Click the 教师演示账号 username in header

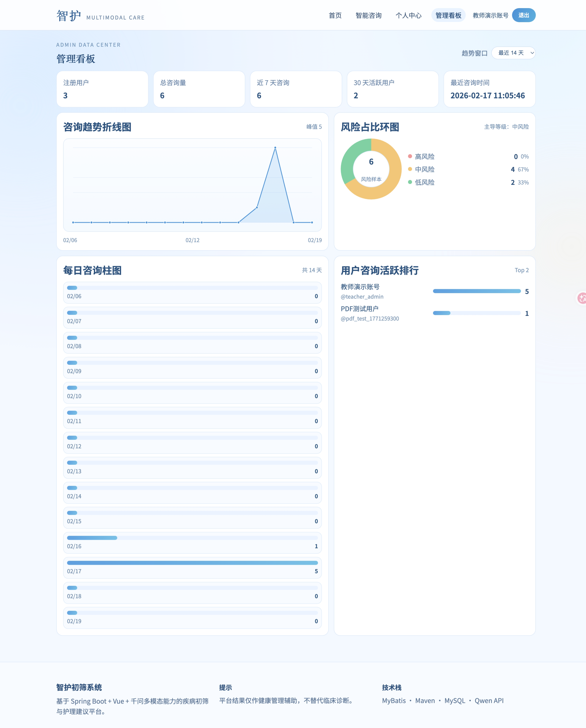pos(490,16)
